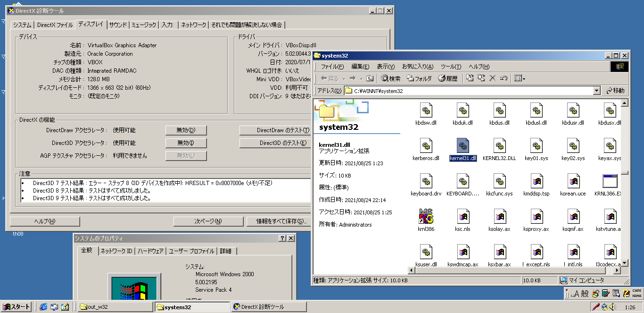Open the ファイル(F) menu in system32

(332, 67)
